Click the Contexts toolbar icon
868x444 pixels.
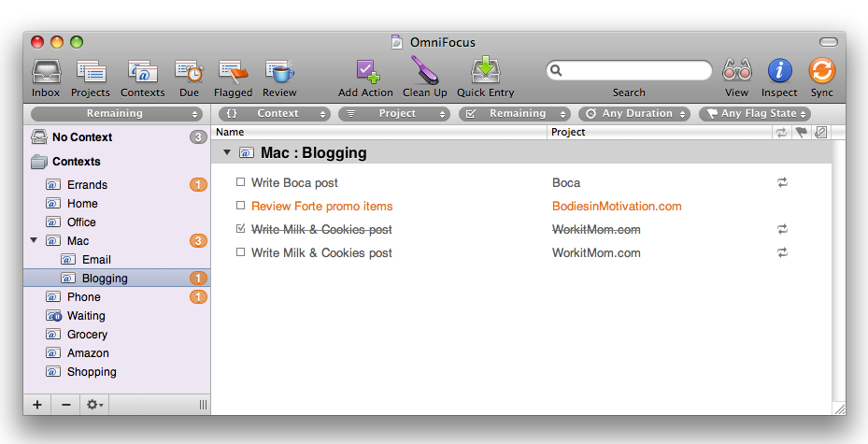(142, 71)
